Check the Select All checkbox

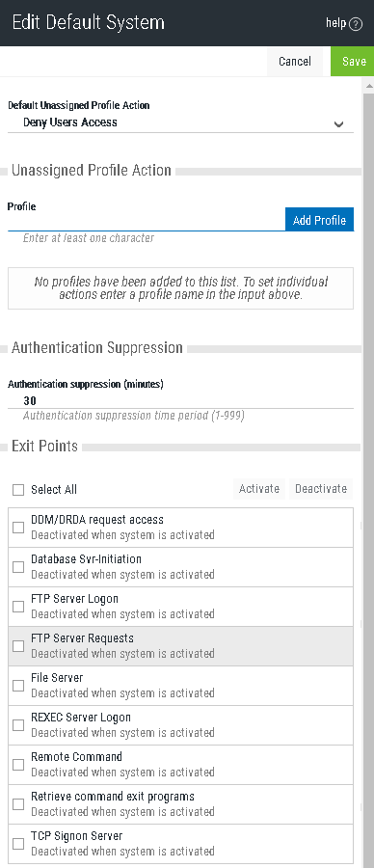click(18, 490)
